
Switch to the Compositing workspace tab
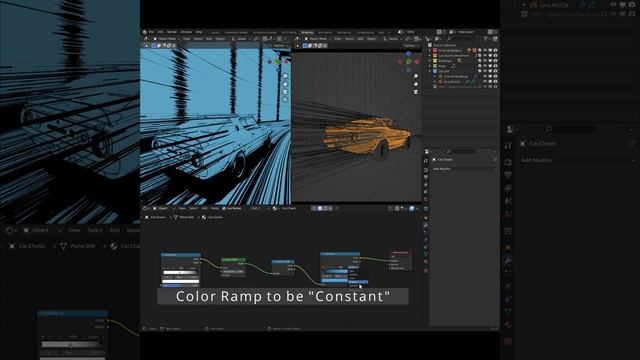pos(364,32)
